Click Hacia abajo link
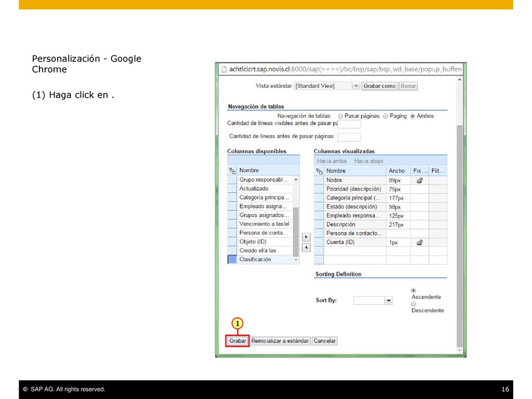532x399 pixels. tap(368, 161)
